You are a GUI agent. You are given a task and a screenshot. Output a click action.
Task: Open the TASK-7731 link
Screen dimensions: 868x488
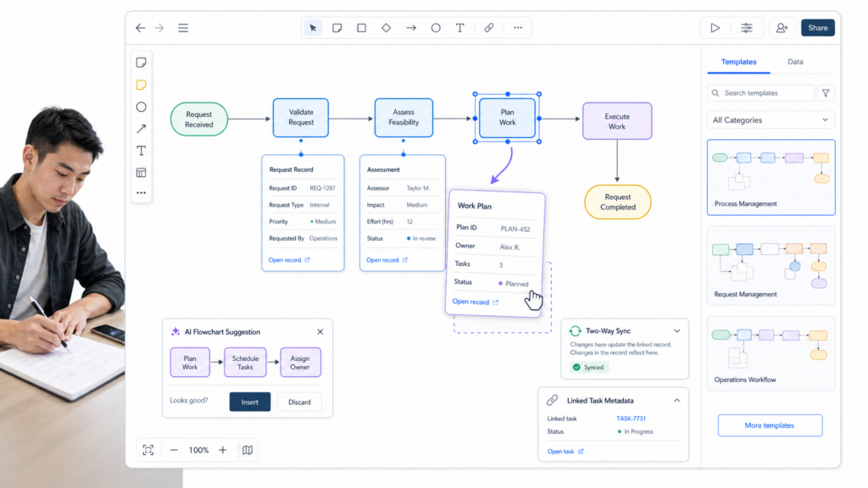tap(631, 419)
